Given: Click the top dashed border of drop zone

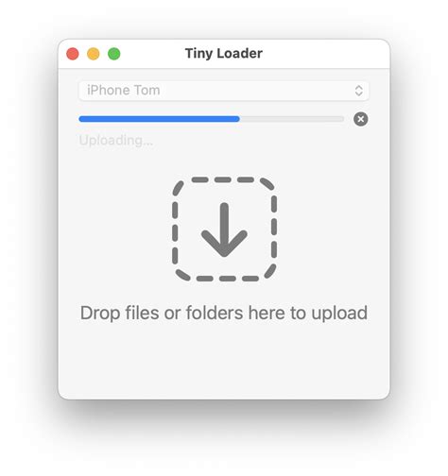Looking at the screenshot, I should 224,179.
